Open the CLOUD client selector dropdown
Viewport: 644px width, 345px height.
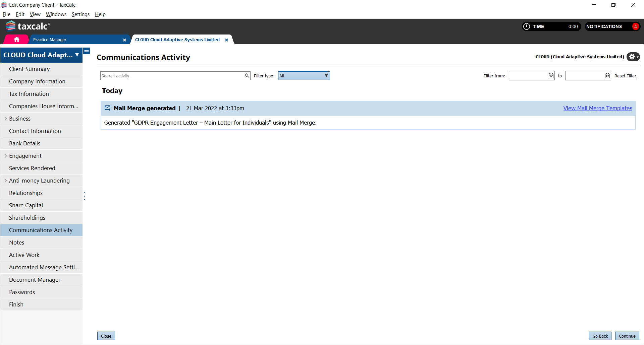tap(77, 55)
